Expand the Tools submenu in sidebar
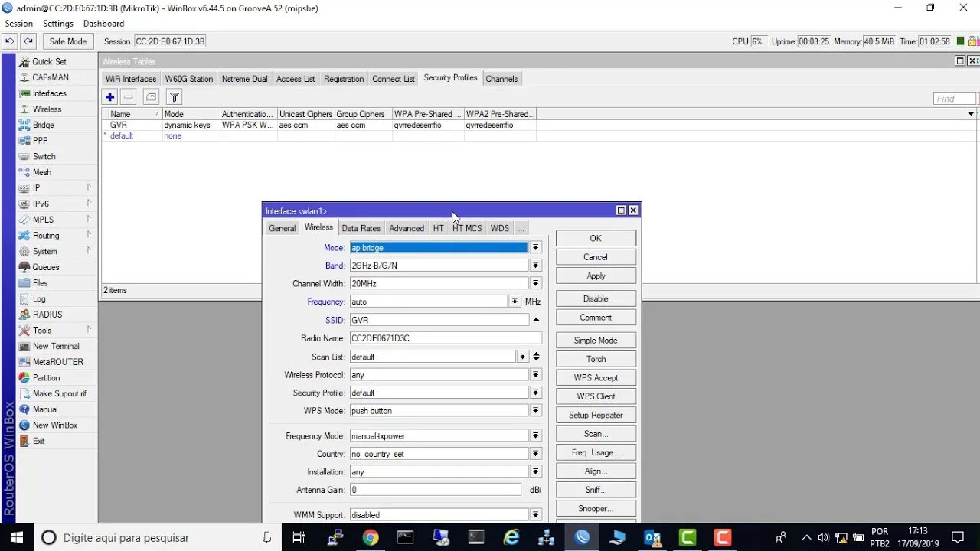Screen dimensions: 980x551 (x=89, y=330)
